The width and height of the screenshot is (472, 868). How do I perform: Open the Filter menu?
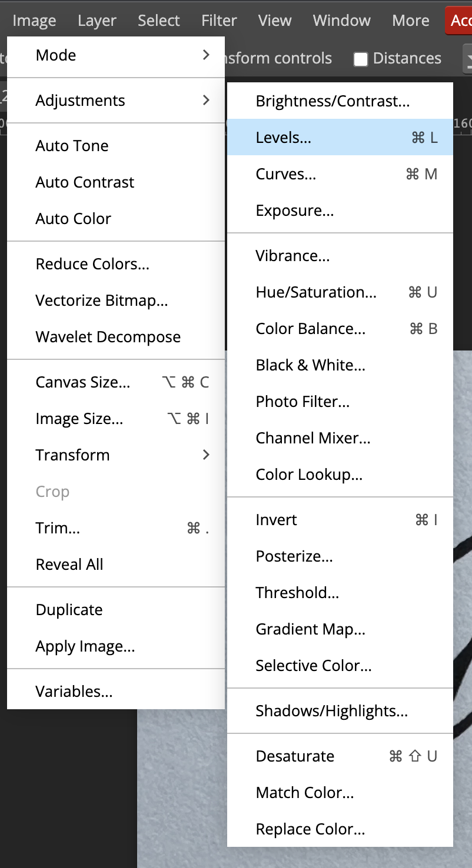(219, 21)
